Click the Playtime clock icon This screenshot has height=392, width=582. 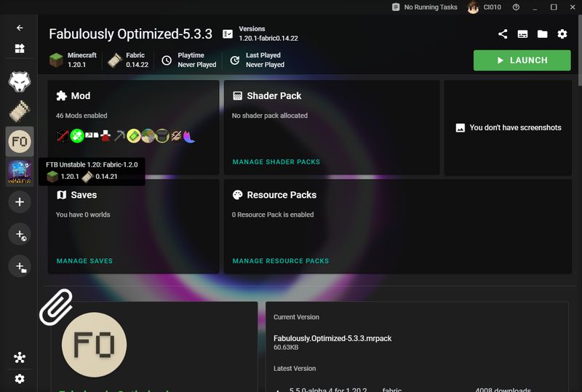tap(167, 60)
